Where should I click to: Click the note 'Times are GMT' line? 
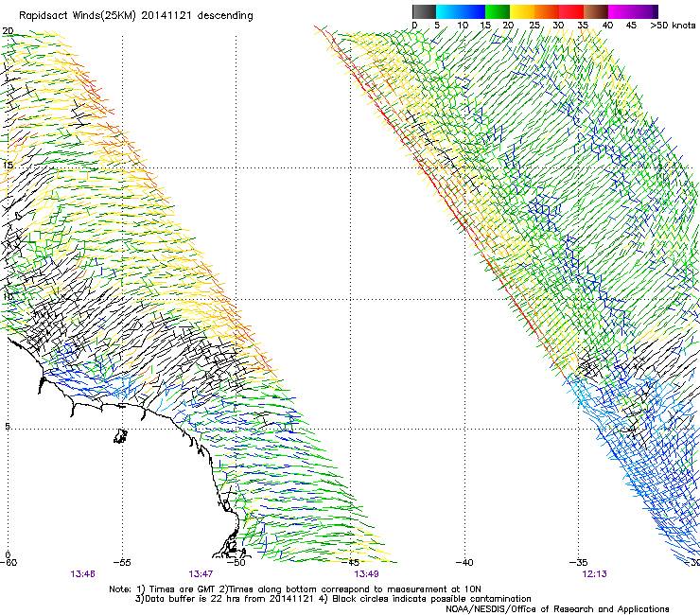[x=295, y=589]
